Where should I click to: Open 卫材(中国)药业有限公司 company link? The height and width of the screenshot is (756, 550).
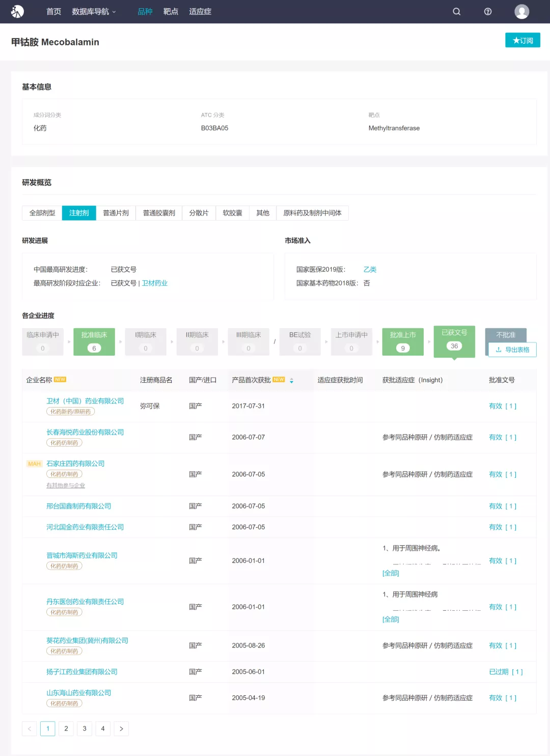click(x=85, y=401)
